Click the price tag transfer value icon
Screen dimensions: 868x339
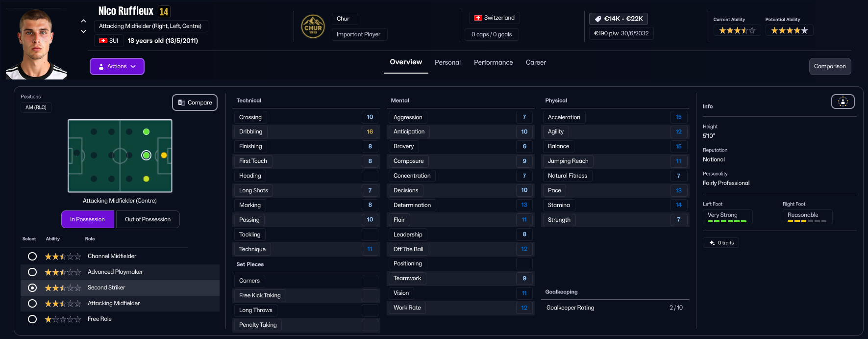click(x=598, y=19)
